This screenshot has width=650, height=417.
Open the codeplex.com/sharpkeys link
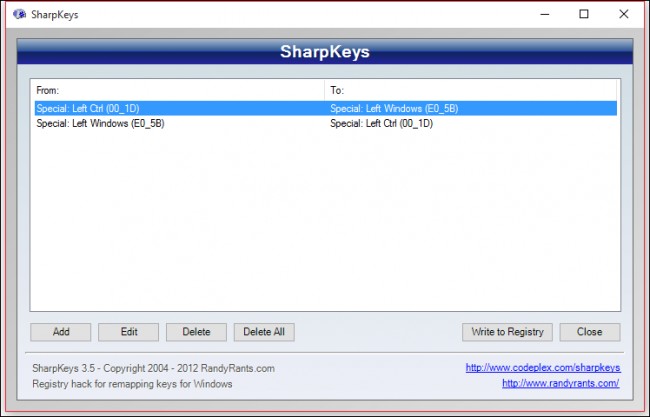coord(543,368)
